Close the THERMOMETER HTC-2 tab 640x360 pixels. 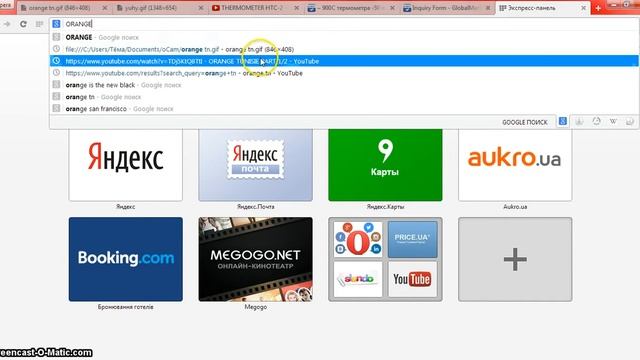tap(296, 8)
